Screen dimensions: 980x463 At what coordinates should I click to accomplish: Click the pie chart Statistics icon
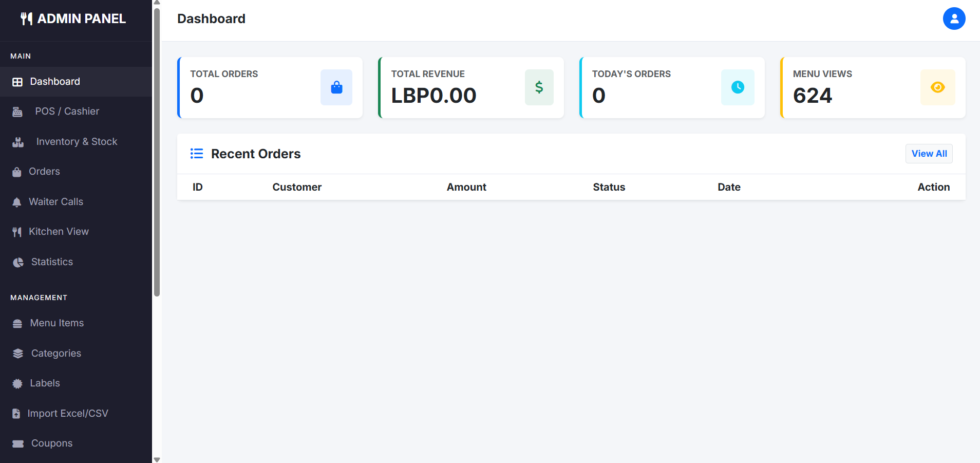(18, 263)
